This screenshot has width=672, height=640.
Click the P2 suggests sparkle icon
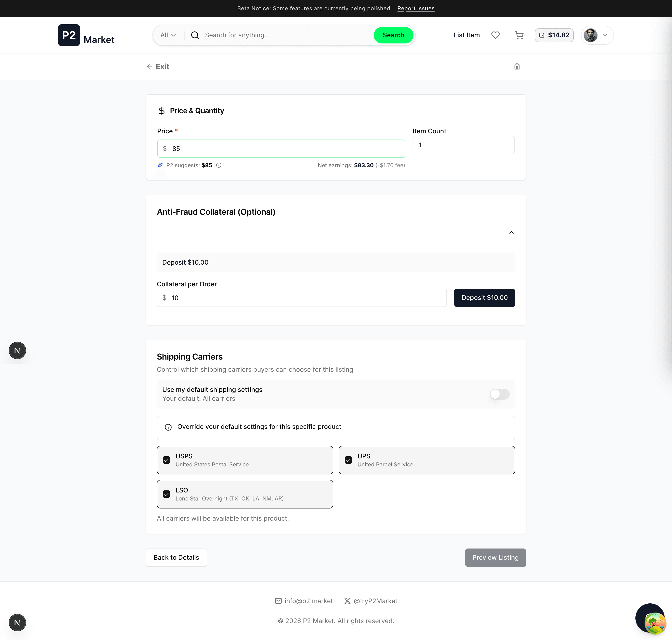click(160, 165)
